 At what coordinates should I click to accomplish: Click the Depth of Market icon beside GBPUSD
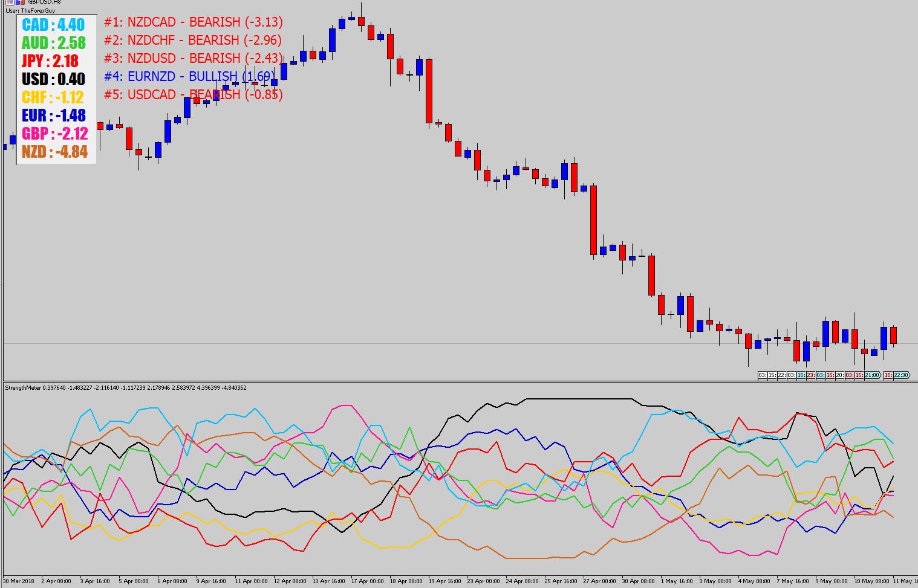click(x=10, y=2)
